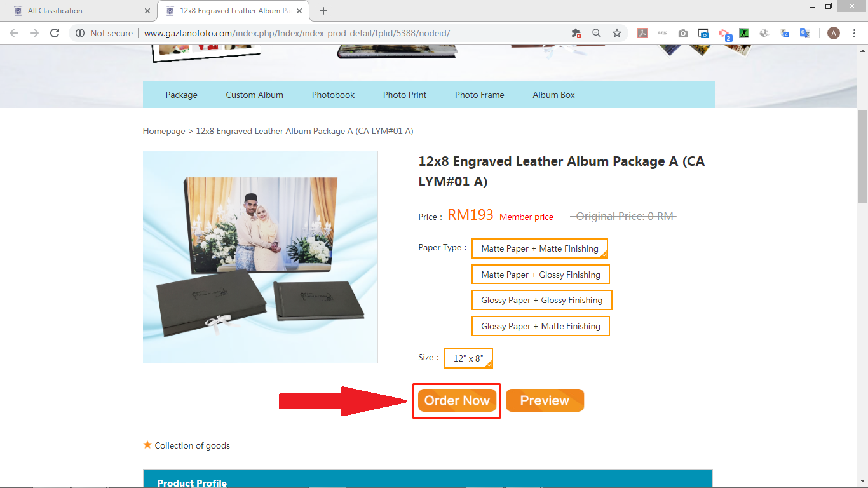Select the 12" x 8" size option
This screenshot has width=868, height=488.
[468, 358]
